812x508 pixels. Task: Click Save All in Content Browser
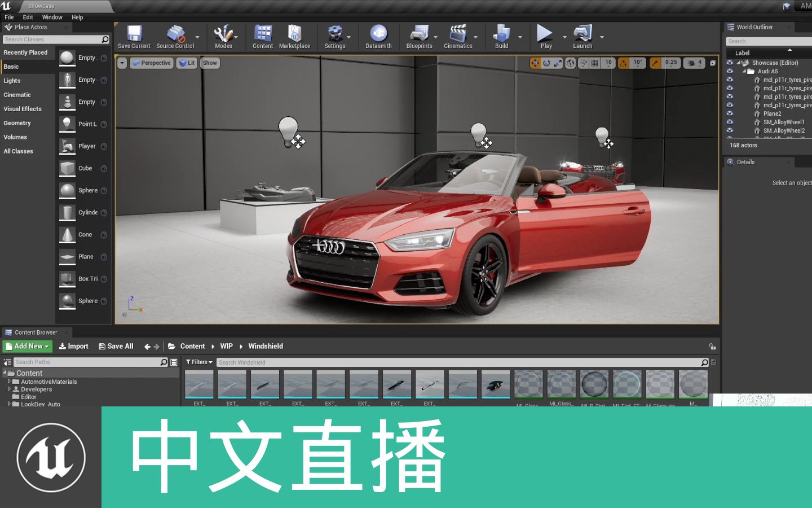pos(116,347)
